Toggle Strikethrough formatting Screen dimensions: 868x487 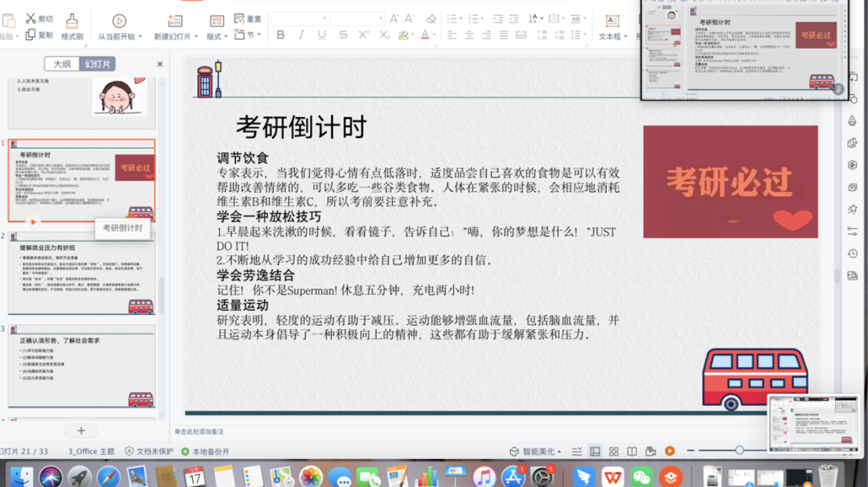pyautogui.click(x=342, y=35)
